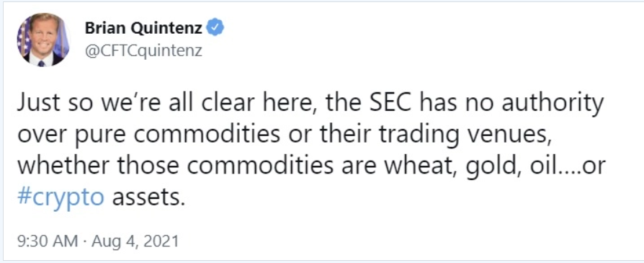Open the Brian Quintenz display name link

point(143,28)
